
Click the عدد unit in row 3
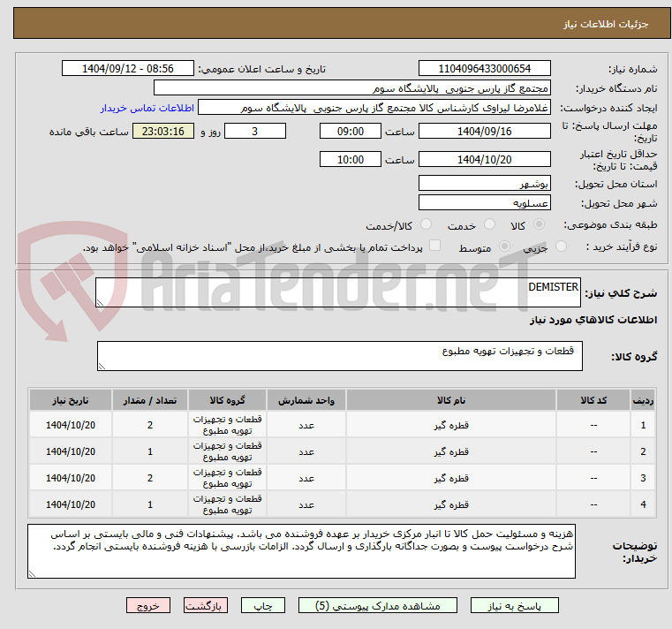(x=306, y=478)
